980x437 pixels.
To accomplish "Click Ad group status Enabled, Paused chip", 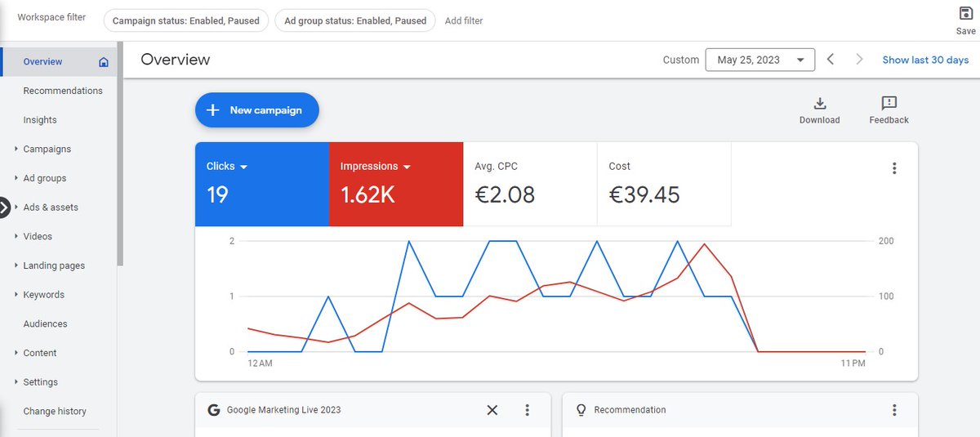I will coord(355,20).
